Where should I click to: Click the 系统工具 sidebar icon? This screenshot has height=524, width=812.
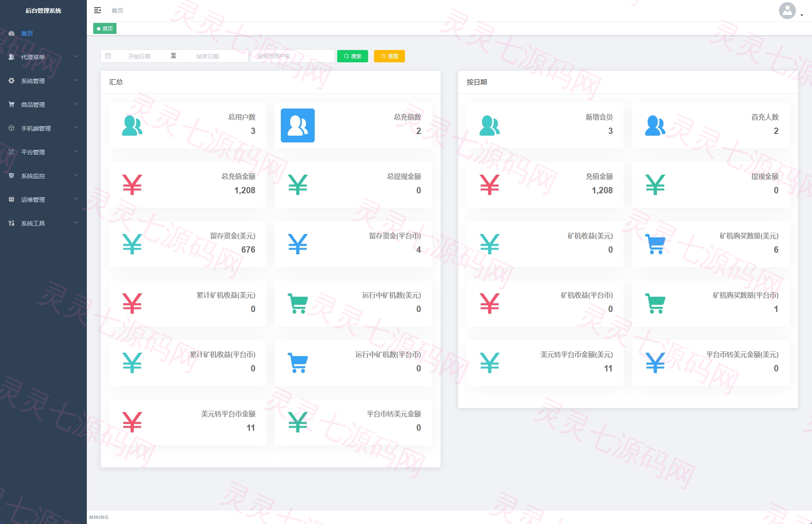(x=11, y=223)
